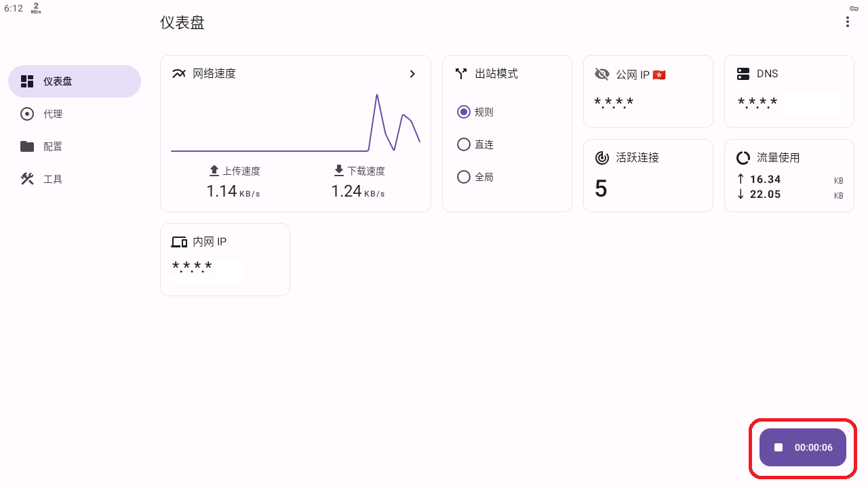Click the masked 内网 IP value
Screen dimensions: 868x488
tap(192, 268)
